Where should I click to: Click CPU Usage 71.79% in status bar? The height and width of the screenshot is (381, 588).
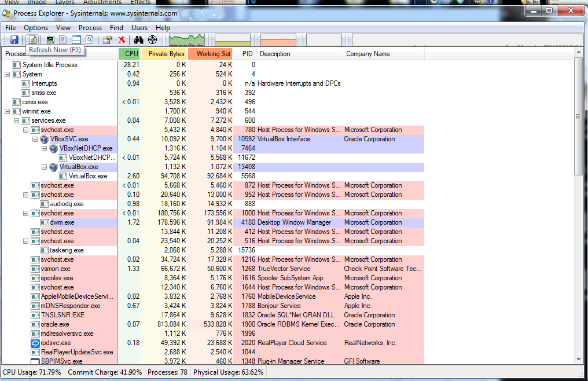point(32,372)
